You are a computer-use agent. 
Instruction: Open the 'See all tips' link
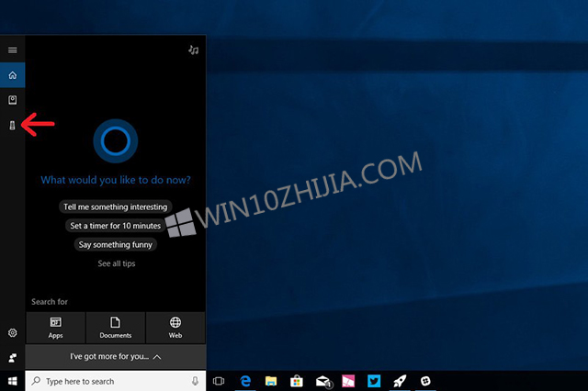click(x=117, y=263)
